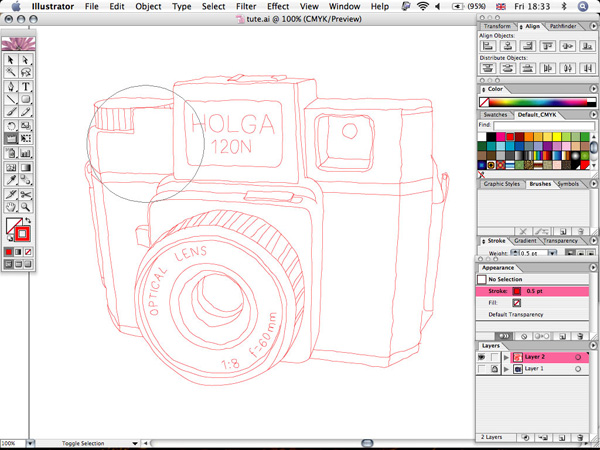Screen dimensions: 600x450
Task: Select the Scissors tool
Action: click(x=25, y=194)
